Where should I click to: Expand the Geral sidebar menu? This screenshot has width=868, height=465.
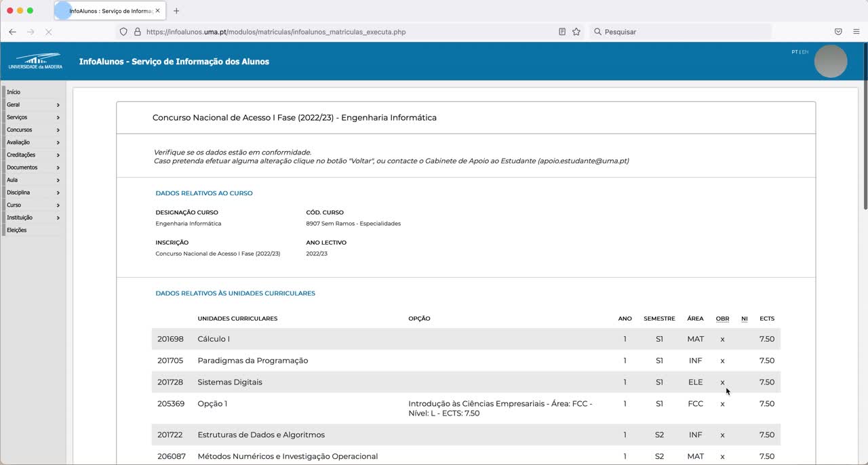(x=33, y=105)
